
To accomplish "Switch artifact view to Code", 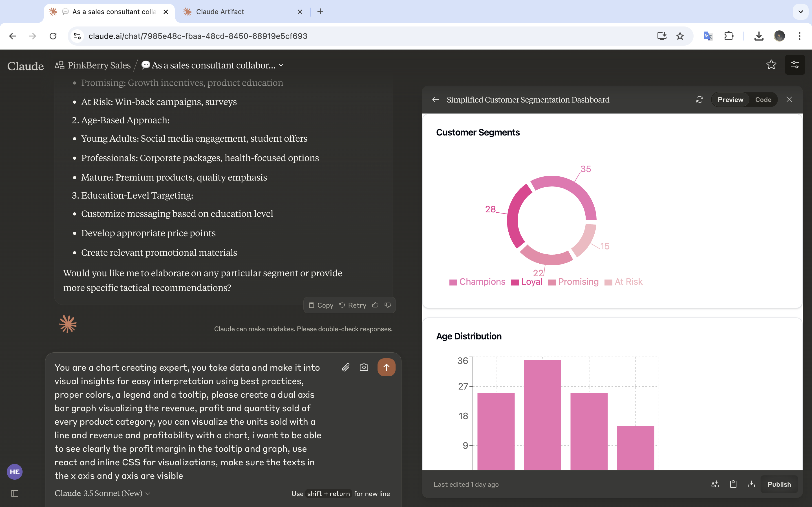I will pos(763,100).
